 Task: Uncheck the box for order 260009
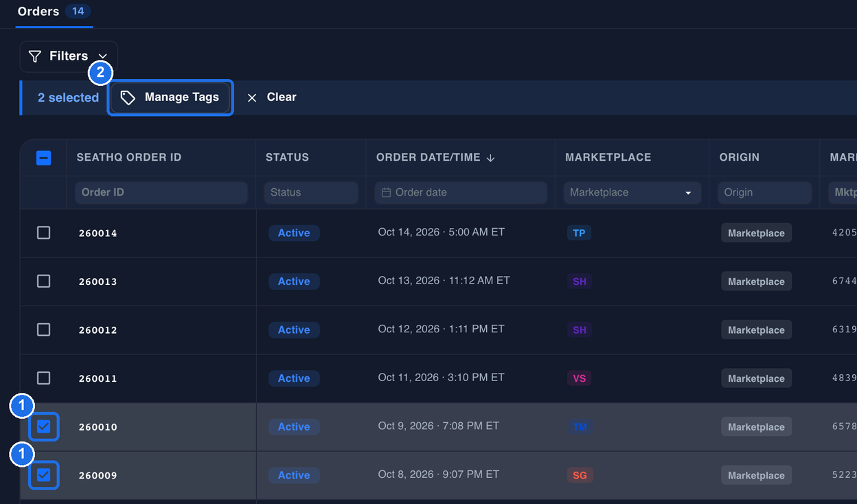click(43, 474)
